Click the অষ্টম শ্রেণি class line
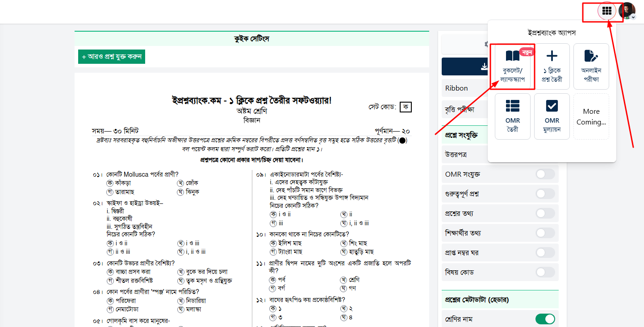This screenshot has height=327, width=644. click(x=252, y=111)
